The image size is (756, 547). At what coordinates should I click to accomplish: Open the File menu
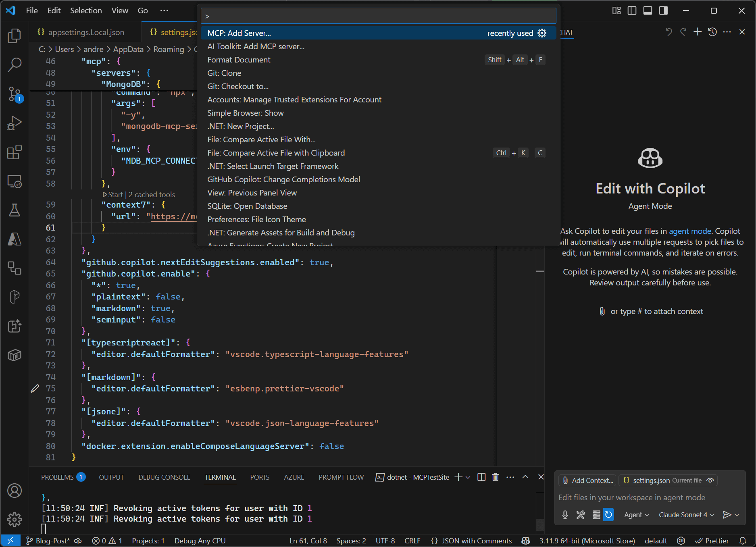(x=32, y=10)
